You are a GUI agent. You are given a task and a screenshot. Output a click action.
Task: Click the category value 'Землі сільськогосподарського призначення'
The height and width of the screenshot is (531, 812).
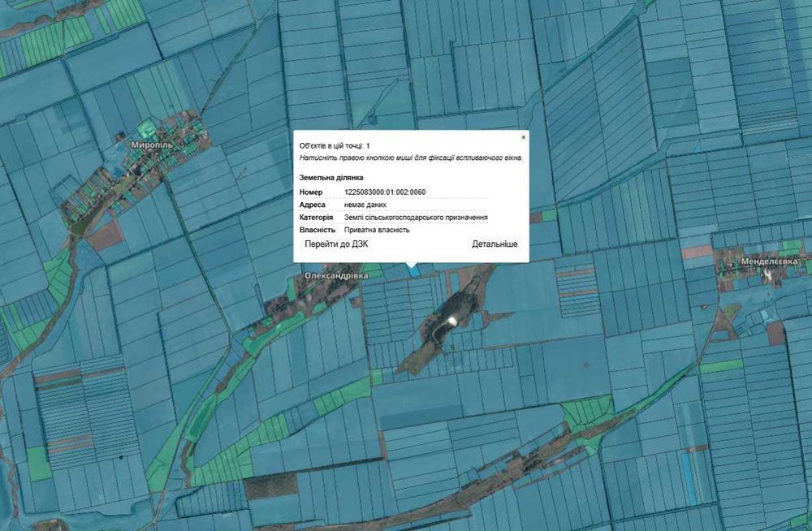[x=415, y=218]
